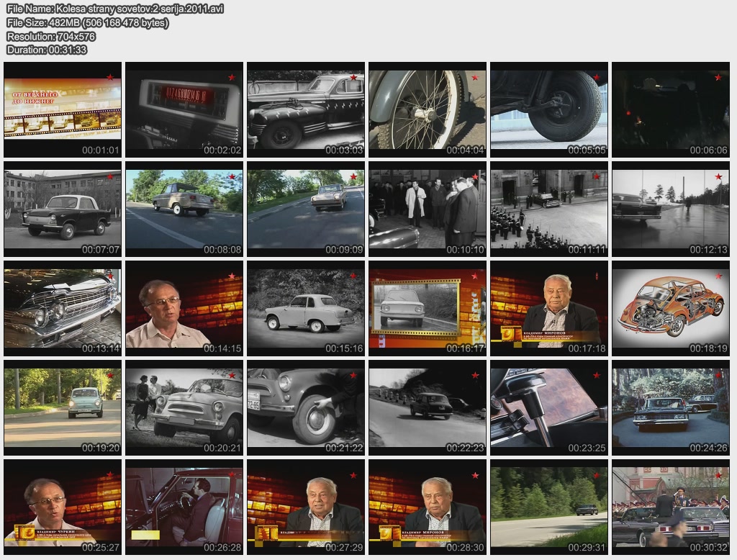Click the red star logo in the 00:01:01 thumbnail
737x560 pixels.
110,77
